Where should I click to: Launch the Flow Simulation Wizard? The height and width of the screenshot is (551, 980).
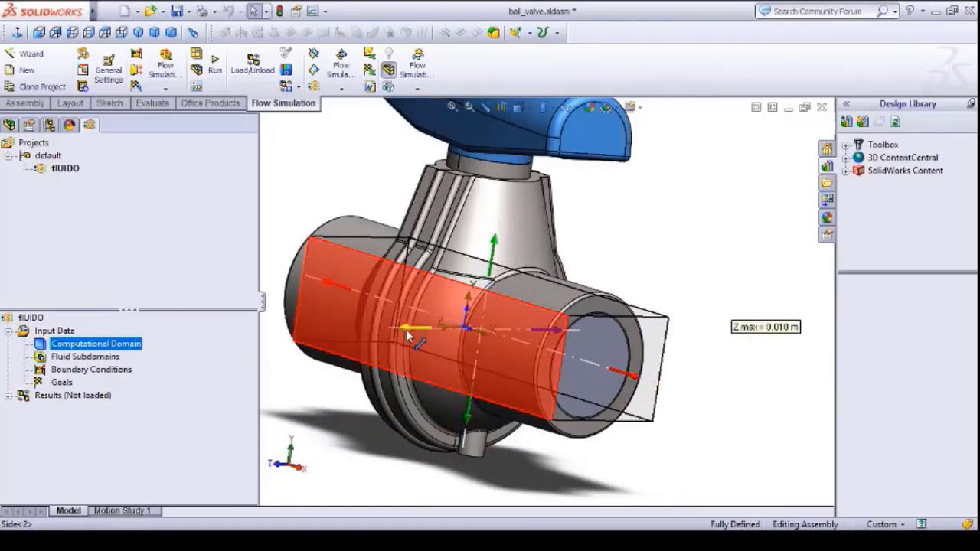(x=24, y=54)
